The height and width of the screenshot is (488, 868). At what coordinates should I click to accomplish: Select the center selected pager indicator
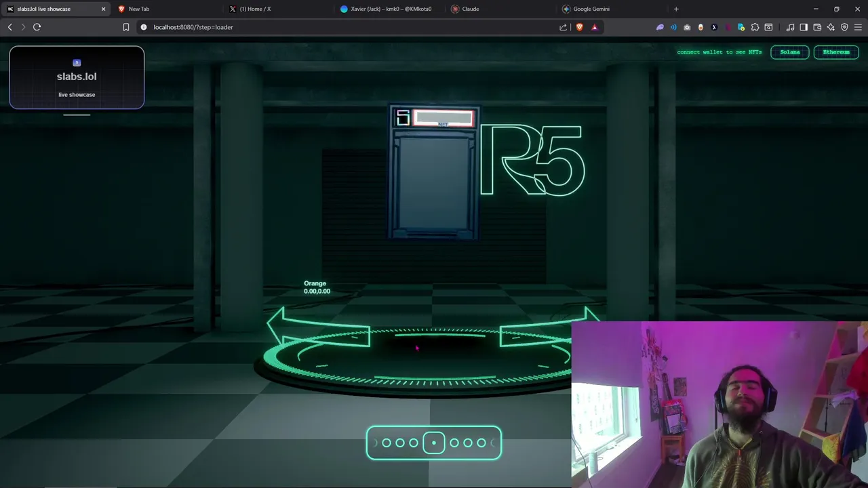click(434, 443)
